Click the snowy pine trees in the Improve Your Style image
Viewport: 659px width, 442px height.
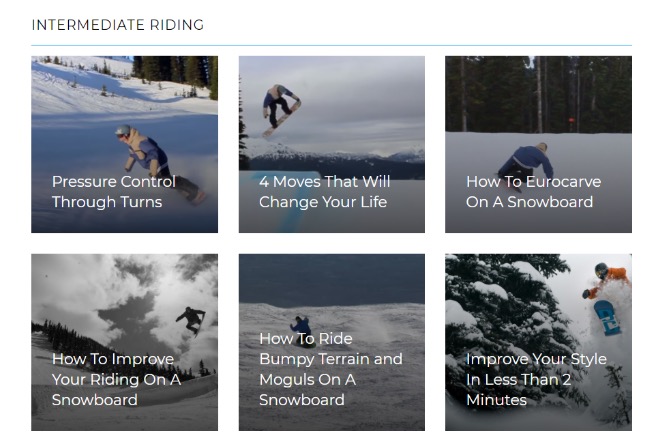point(490,300)
